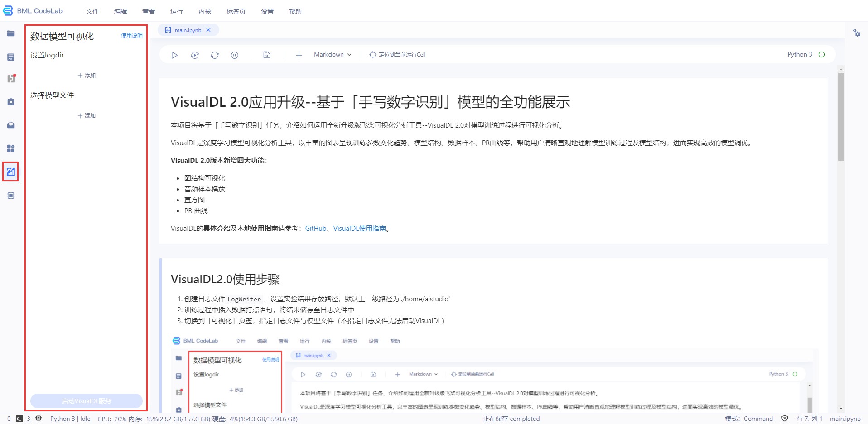Image resolution: width=868 pixels, height=424 pixels.
Task: Open the 编辑 menu
Action: (121, 11)
